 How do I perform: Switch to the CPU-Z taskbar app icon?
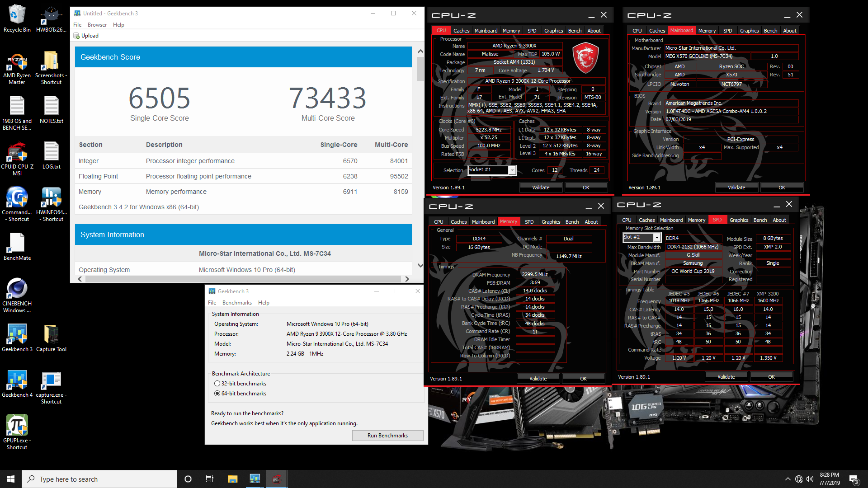(x=277, y=479)
